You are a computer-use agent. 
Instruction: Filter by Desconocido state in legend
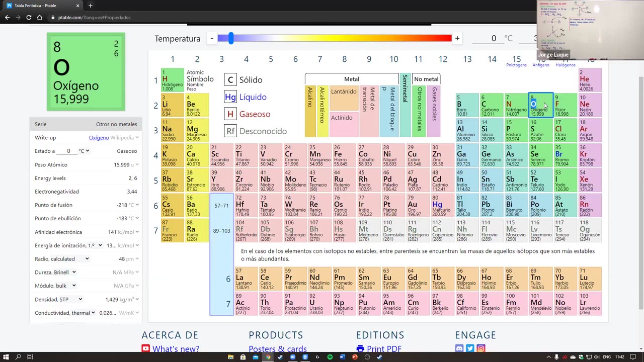(256, 131)
